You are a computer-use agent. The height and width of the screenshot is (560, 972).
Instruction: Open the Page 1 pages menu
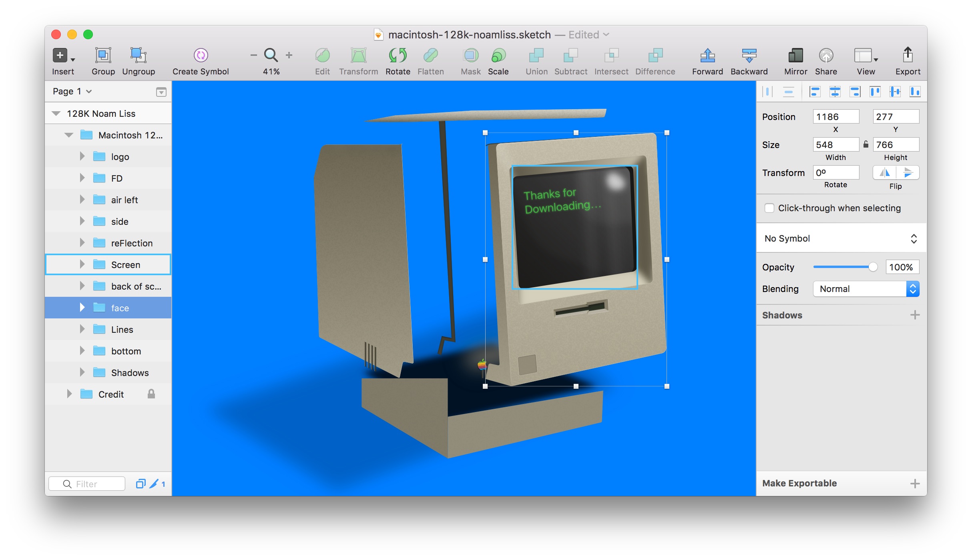[x=72, y=92]
